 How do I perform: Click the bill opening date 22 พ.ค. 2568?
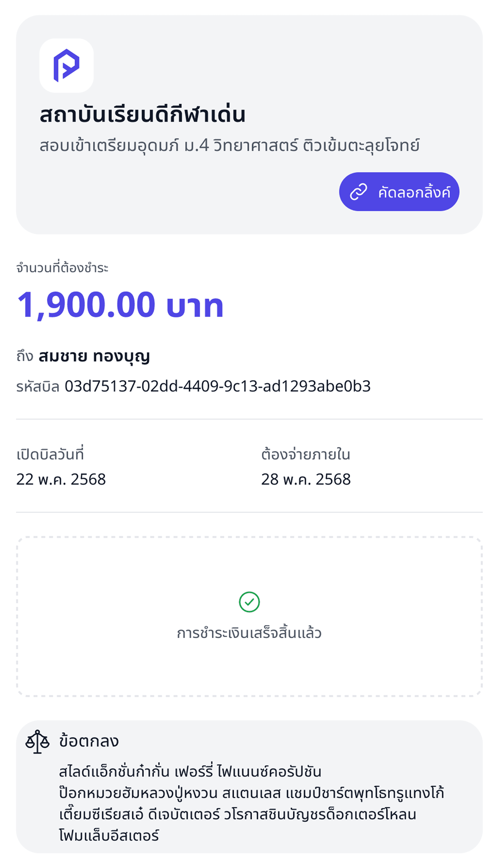click(61, 479)
